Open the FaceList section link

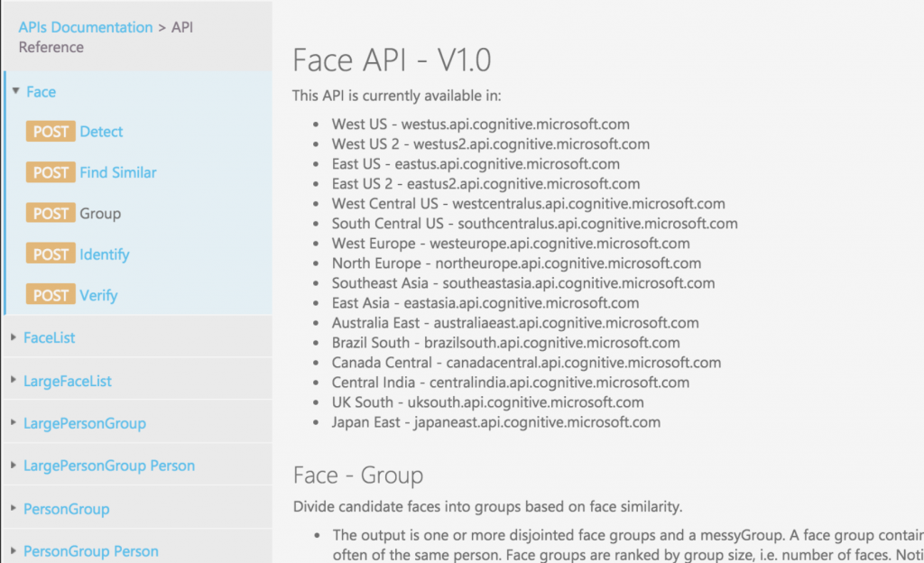pyautogui.click(x=50, y=337)
